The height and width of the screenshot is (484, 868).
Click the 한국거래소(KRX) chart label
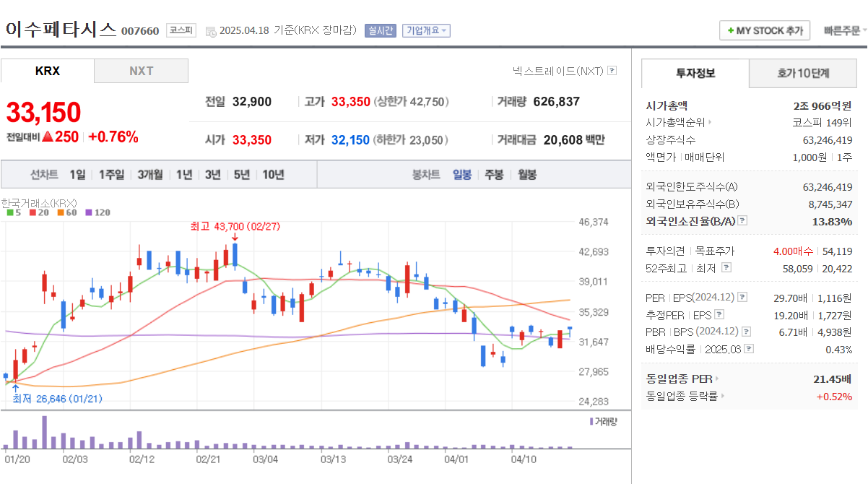coord(39,203)
